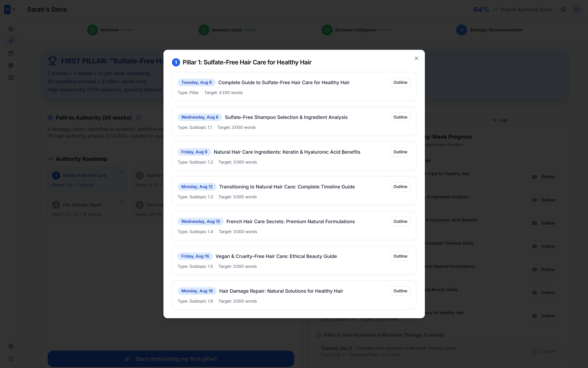Open Outline for Complete Guide to Sulfate-Free Hair Care

coord(400,82)
